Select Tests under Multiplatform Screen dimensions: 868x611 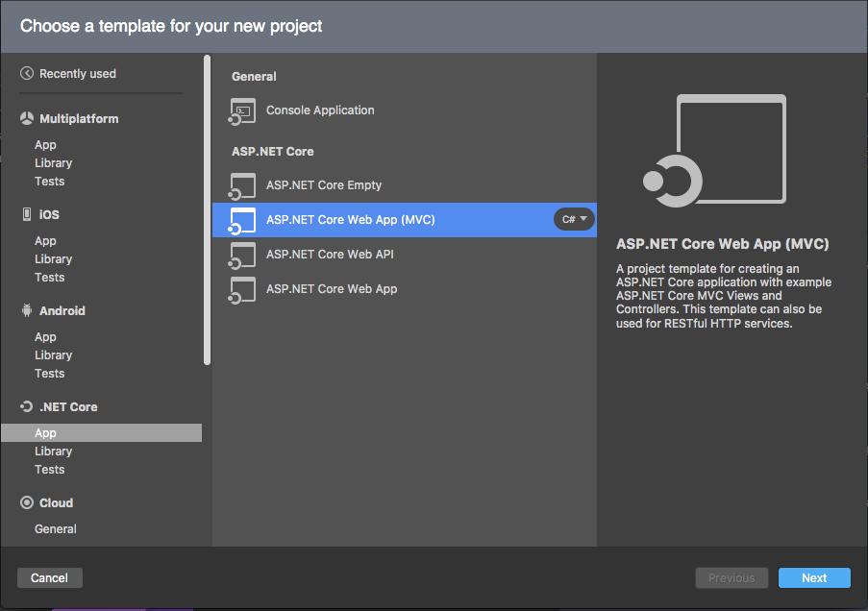(x=49, y=181)
